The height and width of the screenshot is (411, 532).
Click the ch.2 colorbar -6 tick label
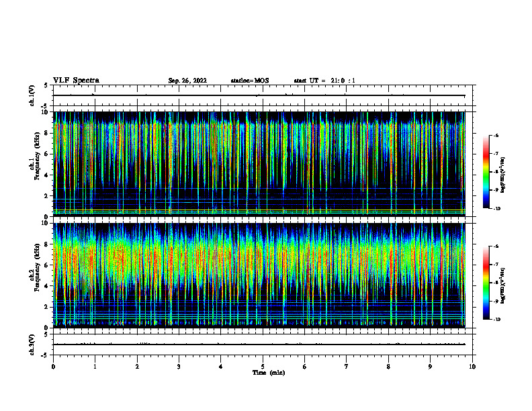tap(496, 246)
